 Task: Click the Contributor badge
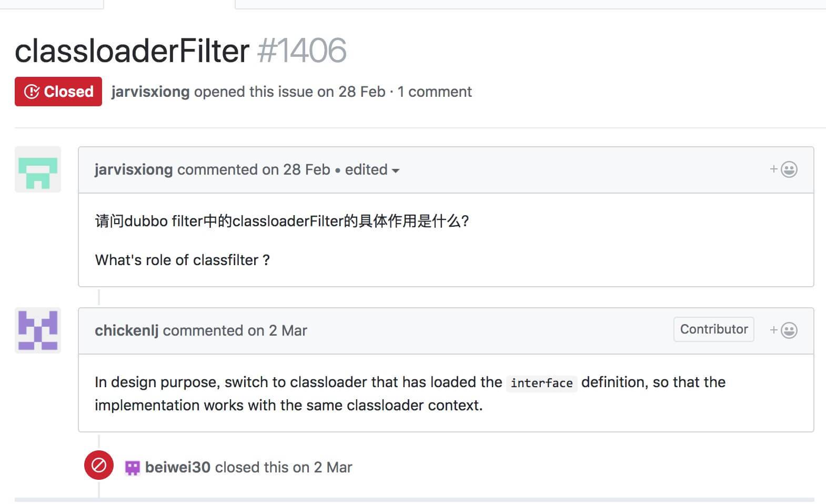[x=713, y=329]
